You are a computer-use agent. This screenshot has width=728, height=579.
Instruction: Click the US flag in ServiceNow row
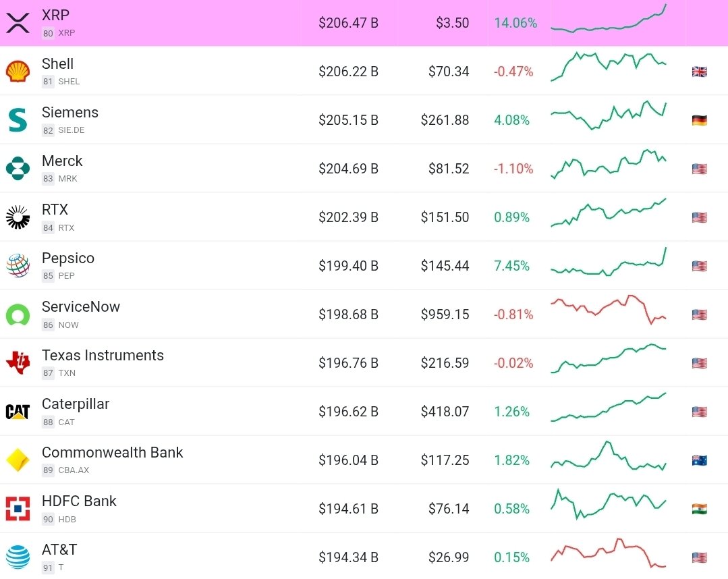(x=699, y=314)
